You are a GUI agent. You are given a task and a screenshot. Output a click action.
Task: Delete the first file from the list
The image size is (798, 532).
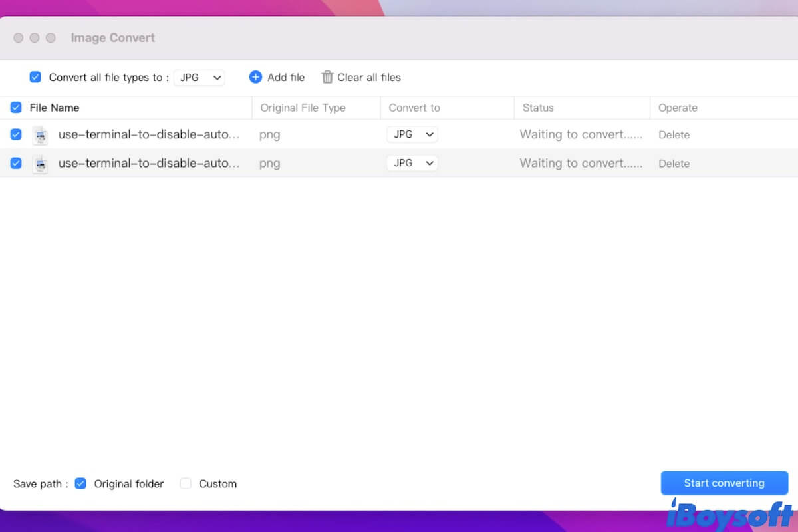pyautogui.click(x=674, y=134)
